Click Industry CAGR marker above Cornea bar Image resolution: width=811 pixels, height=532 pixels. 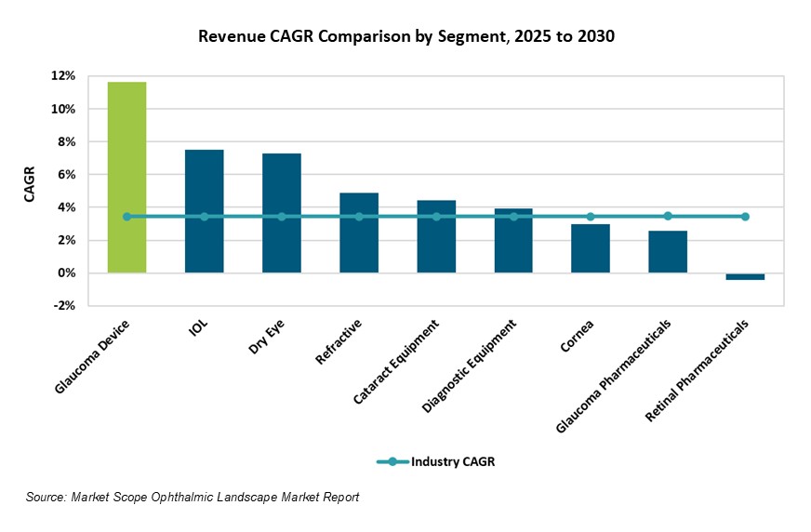click(591, 217)
